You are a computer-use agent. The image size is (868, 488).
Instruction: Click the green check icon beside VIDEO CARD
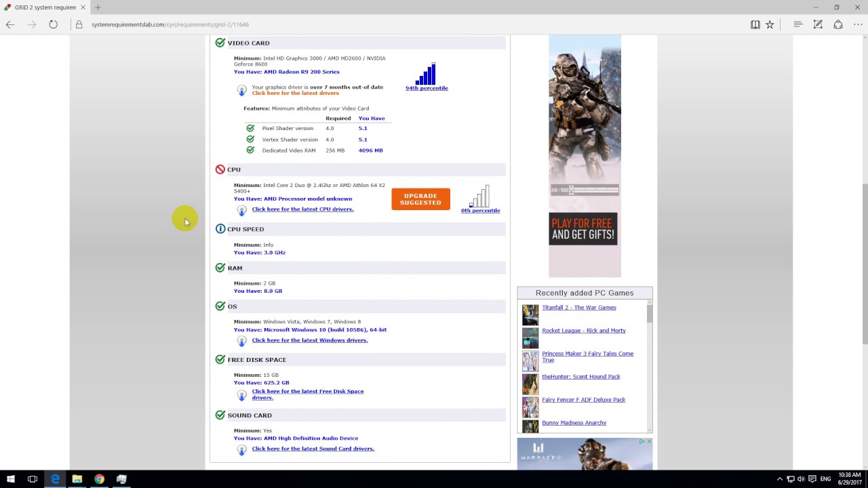point(220,43)
